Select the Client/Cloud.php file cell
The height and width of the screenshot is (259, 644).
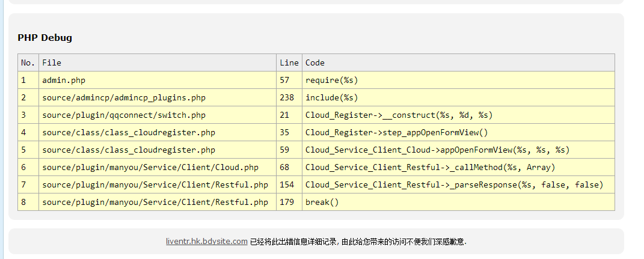pos(158,167)
